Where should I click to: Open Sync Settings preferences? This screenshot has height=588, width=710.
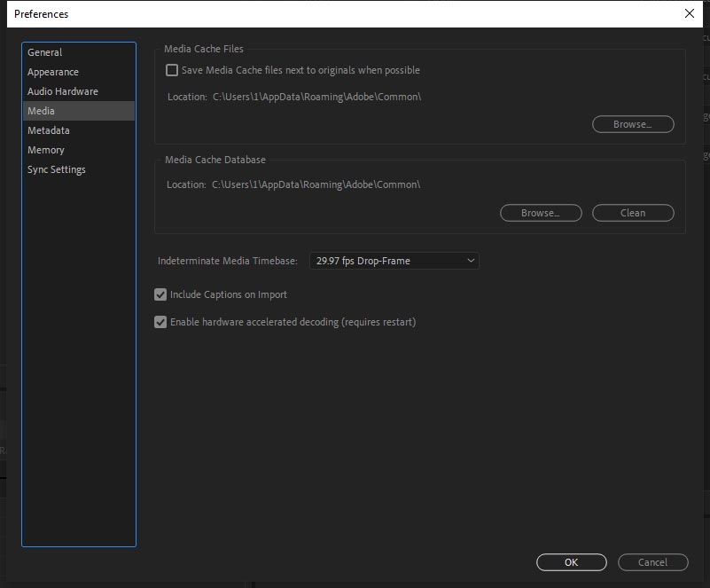coord(57,169)
